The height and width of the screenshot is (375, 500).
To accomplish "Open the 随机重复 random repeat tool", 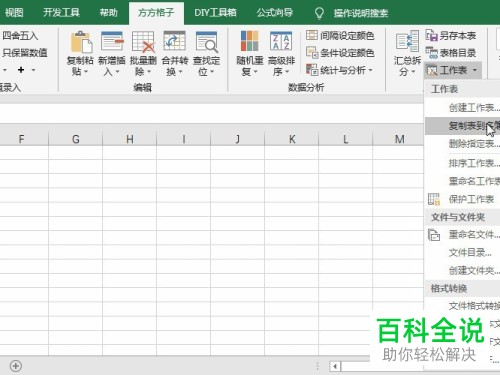I will 250,53.
